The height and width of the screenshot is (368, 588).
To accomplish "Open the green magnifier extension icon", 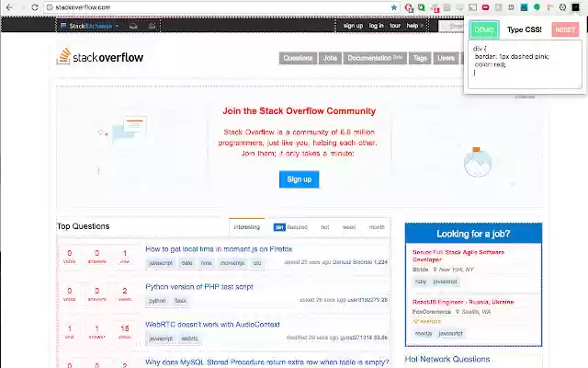I will click(x=422, y=7).
